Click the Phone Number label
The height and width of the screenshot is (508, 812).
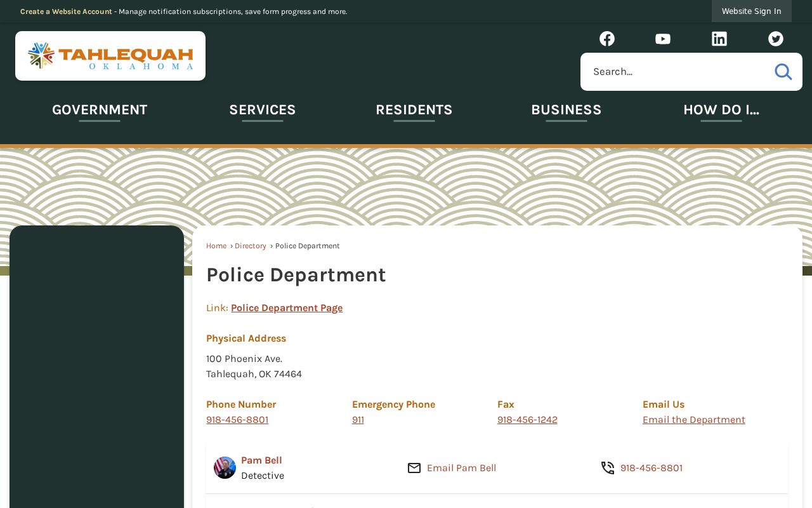coord(241,404)
